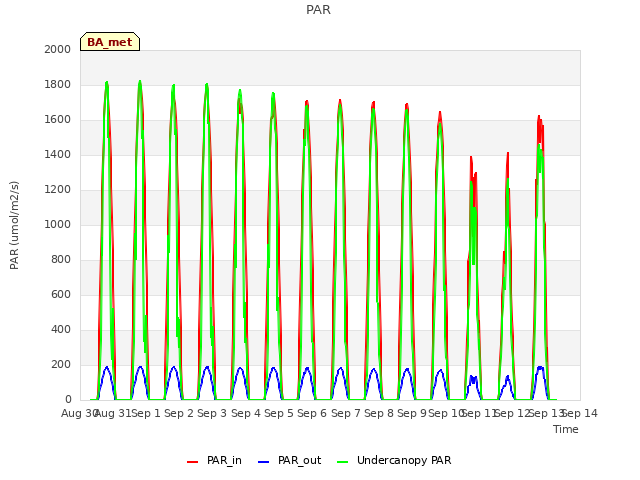Click the y-axis tick 400
The image size is (640, 480).
(61, 329)
